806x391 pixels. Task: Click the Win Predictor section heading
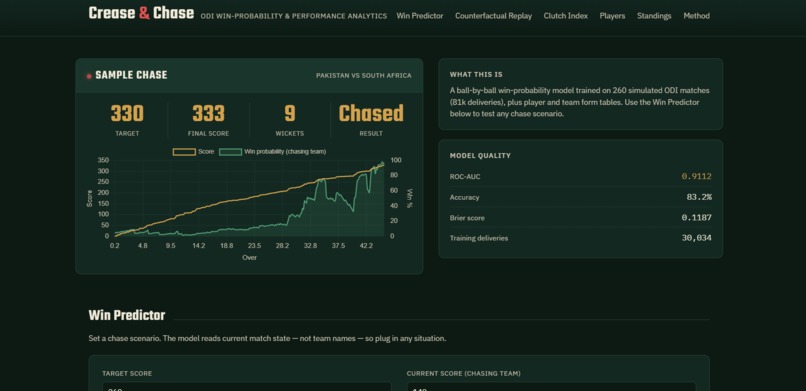pyautogui.click(x=126, y=315)
